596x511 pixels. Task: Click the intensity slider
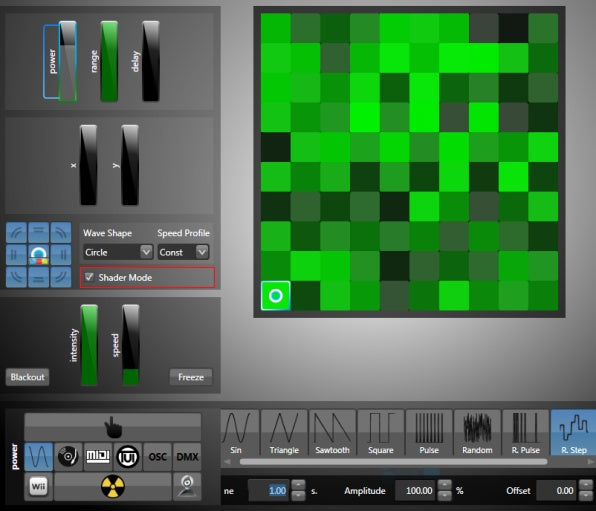tap(89, 345)
